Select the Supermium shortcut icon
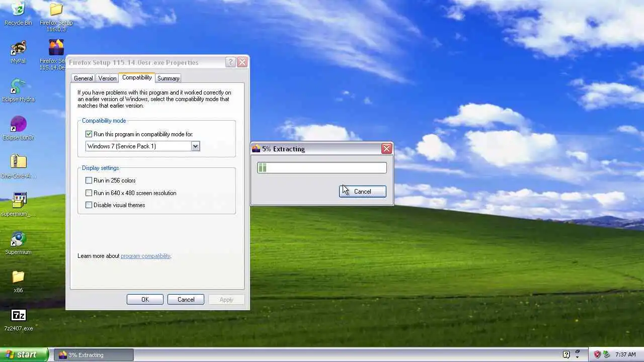Viewport: 644px width, 362px height. (x=18, y=239)
